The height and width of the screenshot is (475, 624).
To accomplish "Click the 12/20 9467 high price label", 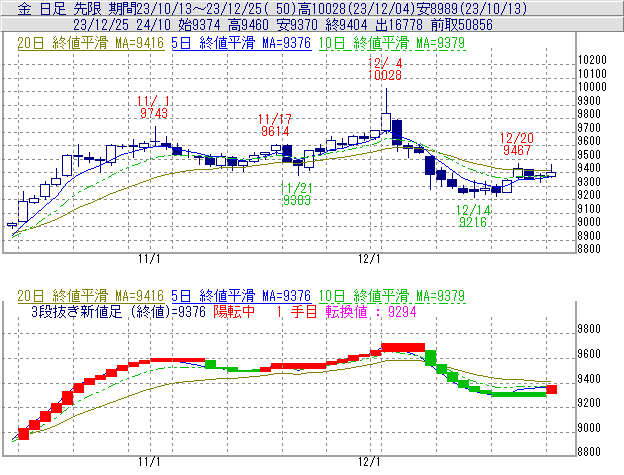I will pos(517,144).
